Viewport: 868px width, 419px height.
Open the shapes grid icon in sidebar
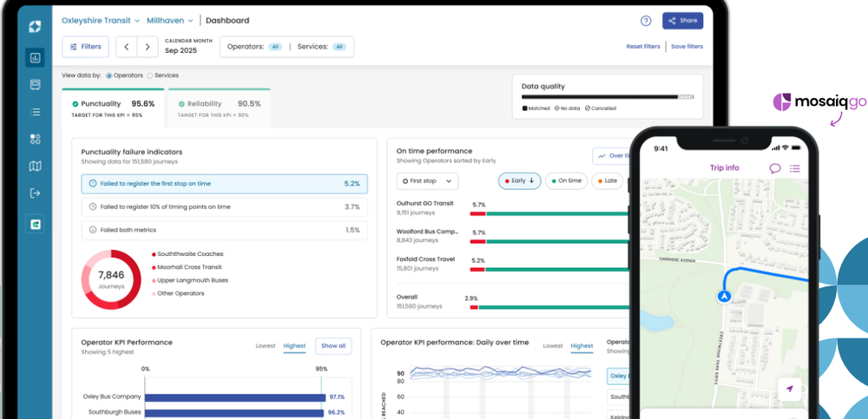(35, 139)
